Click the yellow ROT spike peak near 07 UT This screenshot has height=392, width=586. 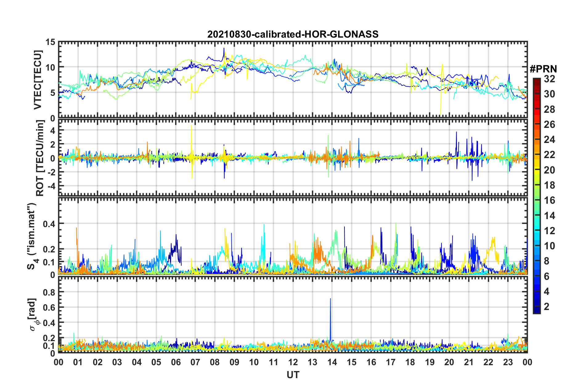coord(191,126)
